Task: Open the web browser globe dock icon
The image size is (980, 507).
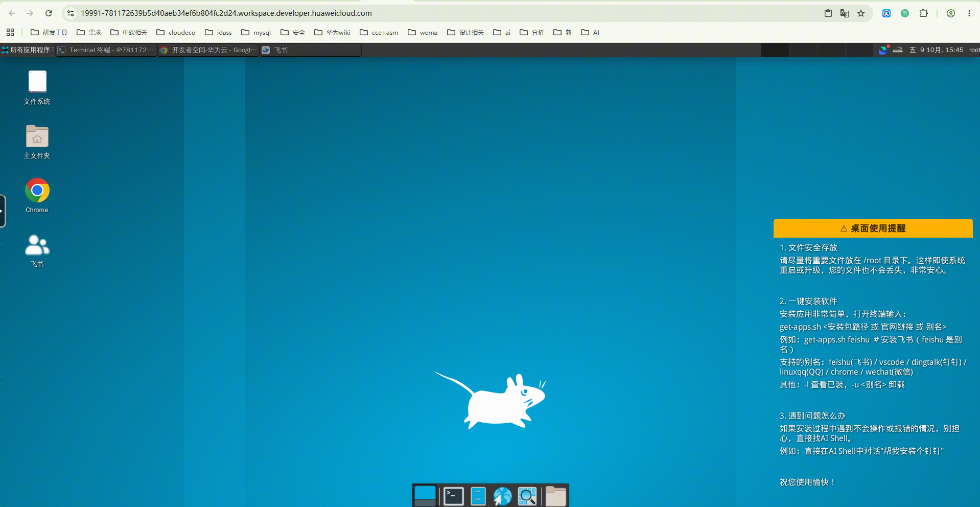Action: pyautogui.click(x=503, y=496)
